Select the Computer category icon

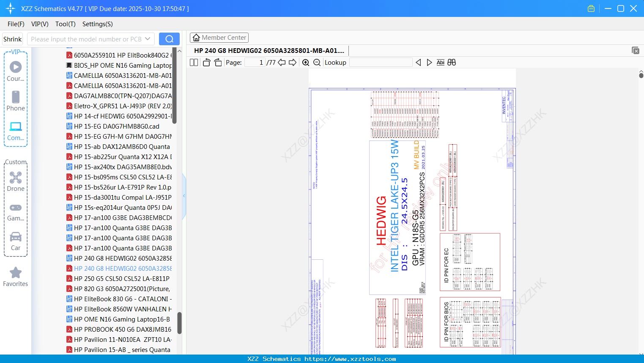pos(16,131)
